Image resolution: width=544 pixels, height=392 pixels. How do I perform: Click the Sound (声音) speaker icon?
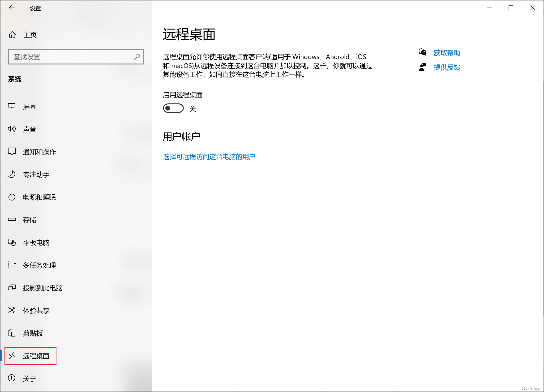12,129
